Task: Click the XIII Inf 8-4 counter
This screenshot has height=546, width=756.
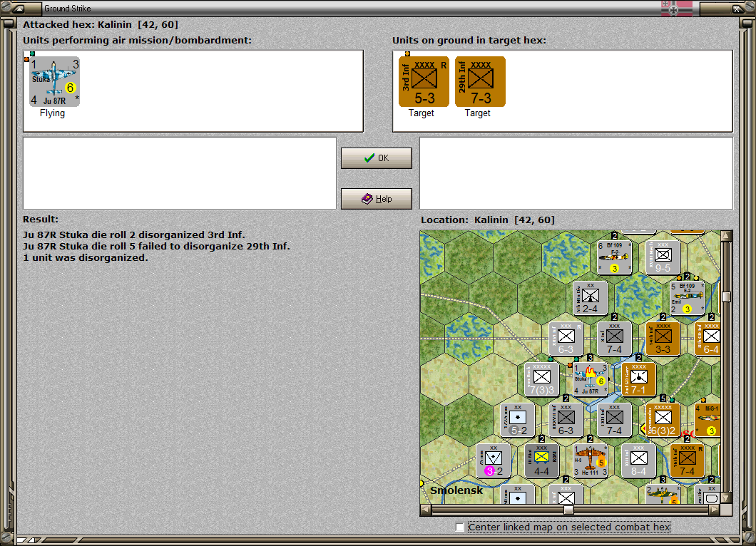Action: 639,460
